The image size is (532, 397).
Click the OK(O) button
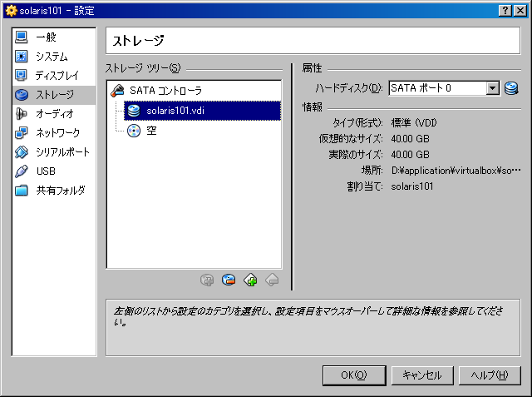coord(354,375)
